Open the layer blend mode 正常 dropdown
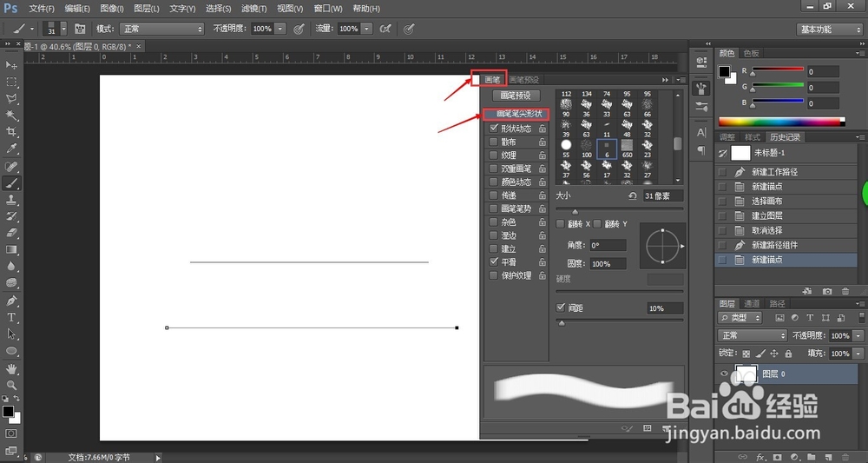This screenshot has height=463, width=868. pos(753,335)
